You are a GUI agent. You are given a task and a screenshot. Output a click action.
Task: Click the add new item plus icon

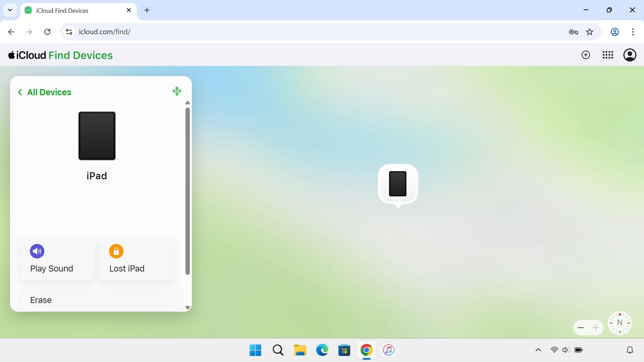pyautogui.click(x=586, y=55)
